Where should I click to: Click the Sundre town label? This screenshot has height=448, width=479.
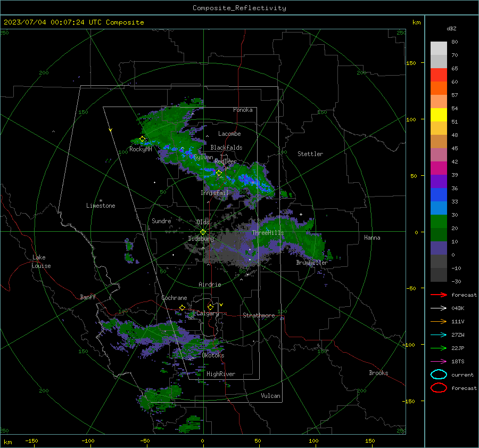pyautogui.click(x=162, y=221)
